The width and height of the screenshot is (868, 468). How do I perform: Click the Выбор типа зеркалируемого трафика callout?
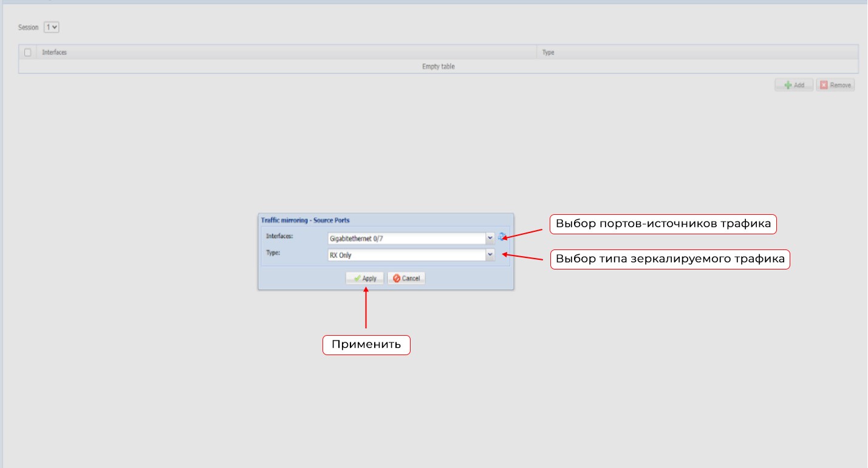click(669, 260)
